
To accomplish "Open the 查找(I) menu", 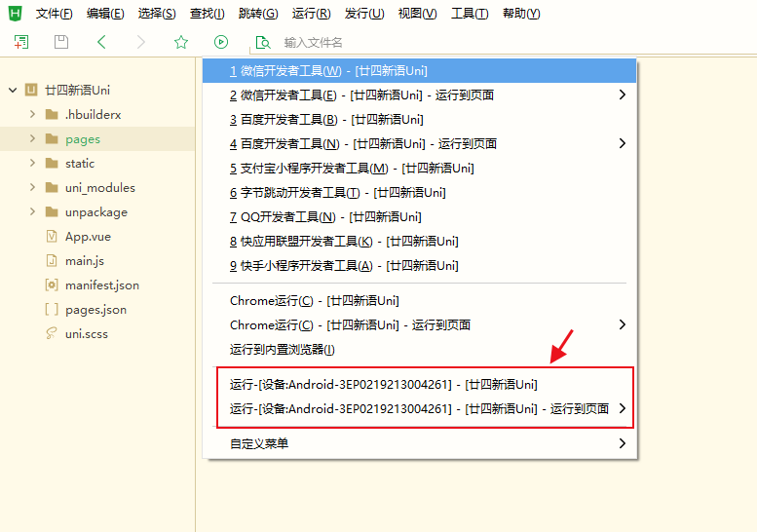I will click(208, 14).
